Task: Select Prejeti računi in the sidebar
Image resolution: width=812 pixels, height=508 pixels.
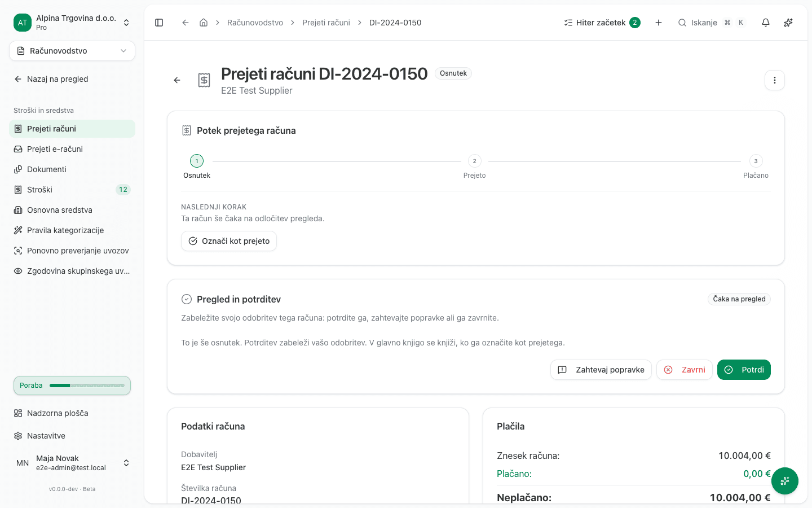Action: point(72,129)
